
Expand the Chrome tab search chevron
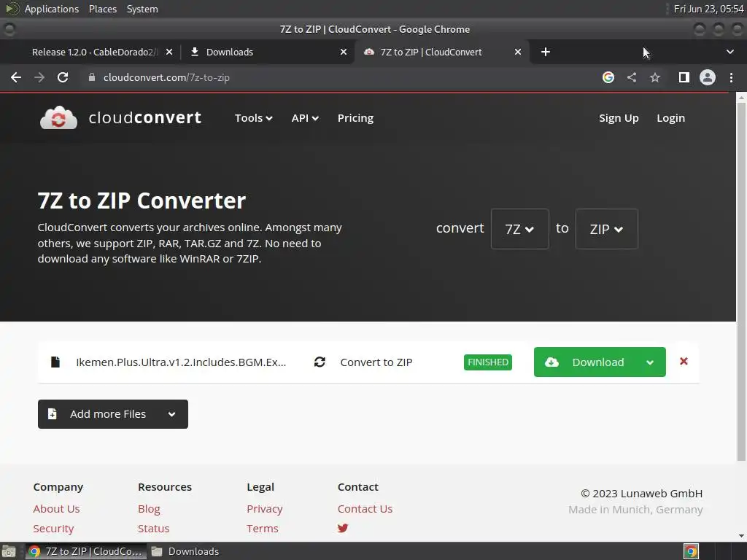coord(729,52)
